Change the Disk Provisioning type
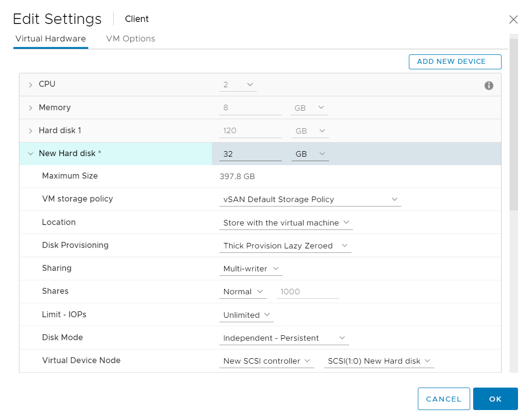Image resolution: width=528 pixels, height=420 pixels. coord(285,245)
